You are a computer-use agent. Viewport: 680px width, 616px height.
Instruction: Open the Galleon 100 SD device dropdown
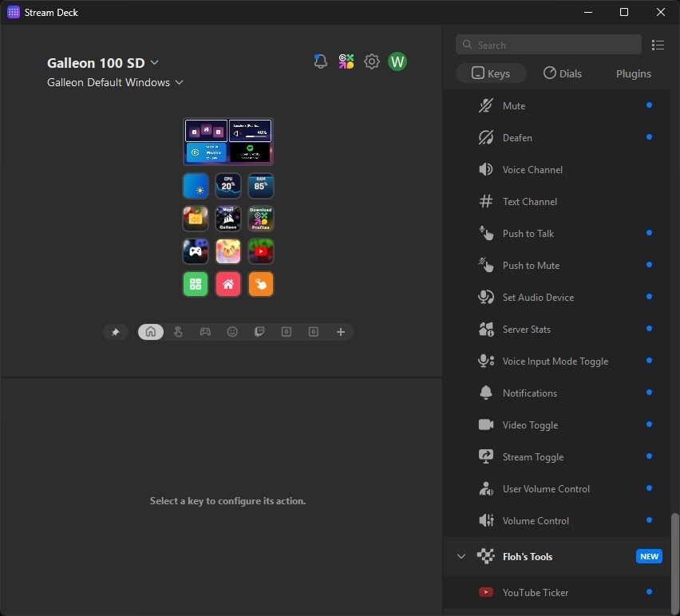103,63
